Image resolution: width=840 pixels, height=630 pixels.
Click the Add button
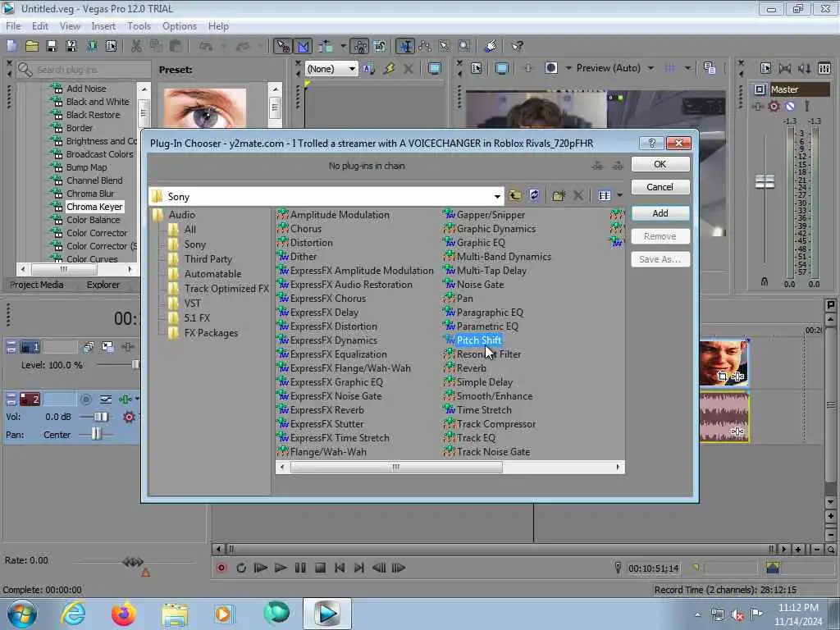coord(660,213)
